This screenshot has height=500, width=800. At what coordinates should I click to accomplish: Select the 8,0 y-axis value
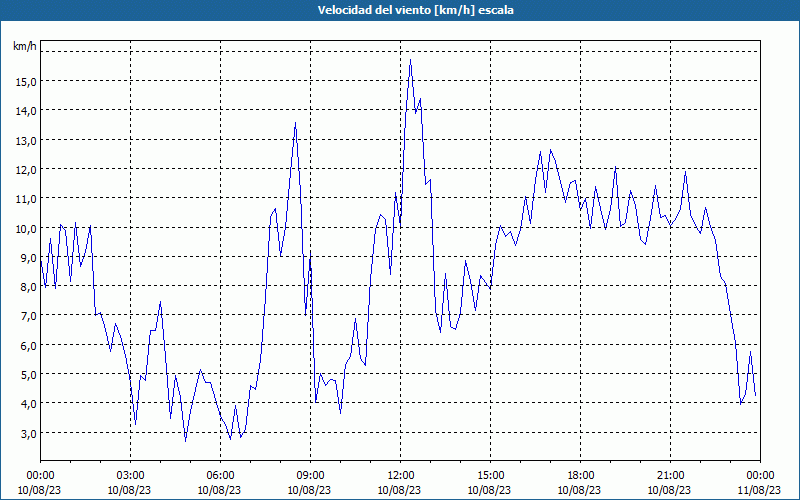coord(28,287)
